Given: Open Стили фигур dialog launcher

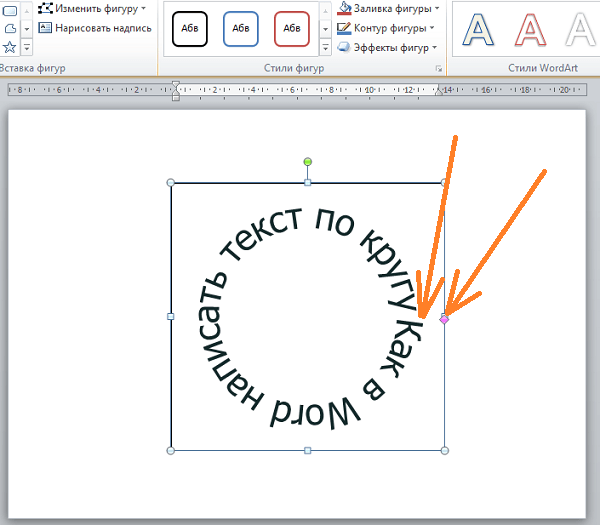Looking at the screenshot, I should tap(439, 68).
